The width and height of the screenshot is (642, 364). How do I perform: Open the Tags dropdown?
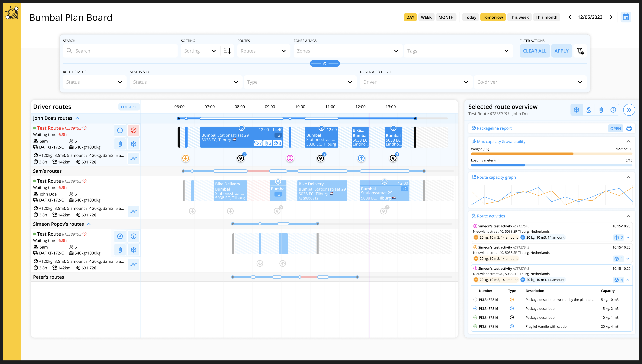pos(458,51)
